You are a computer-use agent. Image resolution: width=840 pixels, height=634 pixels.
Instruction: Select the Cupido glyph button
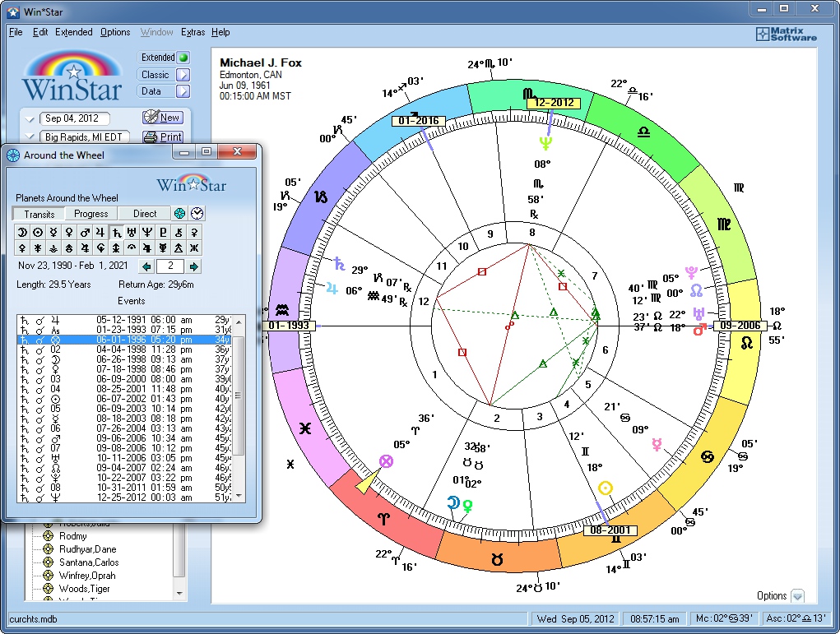[x=85, y=248]
